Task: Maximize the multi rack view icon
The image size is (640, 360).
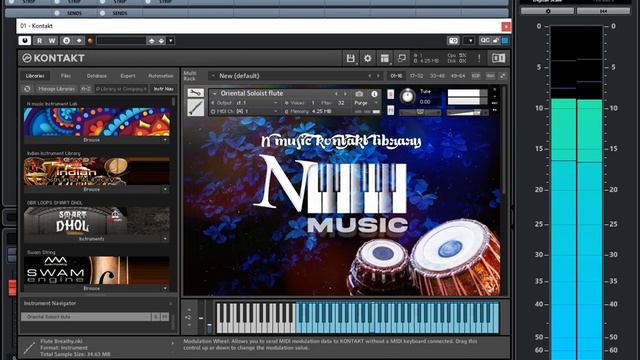Action: click(x=502, y=76)
